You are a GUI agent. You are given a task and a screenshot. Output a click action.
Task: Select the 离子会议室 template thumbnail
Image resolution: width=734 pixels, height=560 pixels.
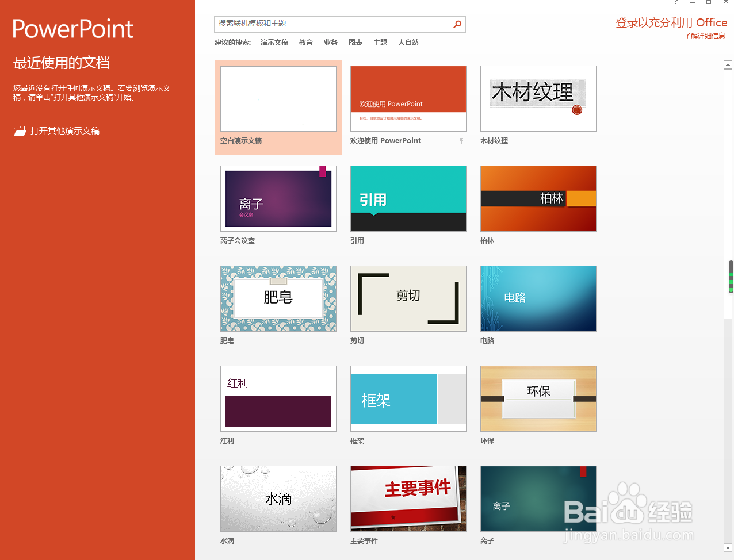pyautogui.click(x=278, y=199)
